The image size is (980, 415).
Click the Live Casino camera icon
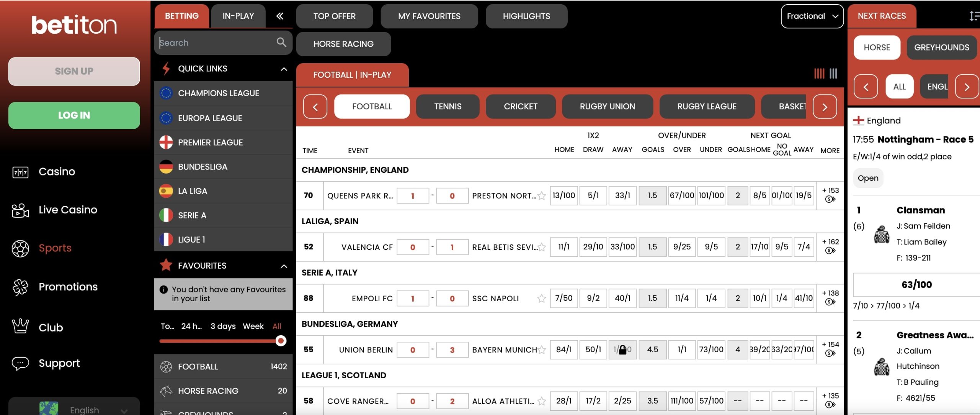(20, 210)
